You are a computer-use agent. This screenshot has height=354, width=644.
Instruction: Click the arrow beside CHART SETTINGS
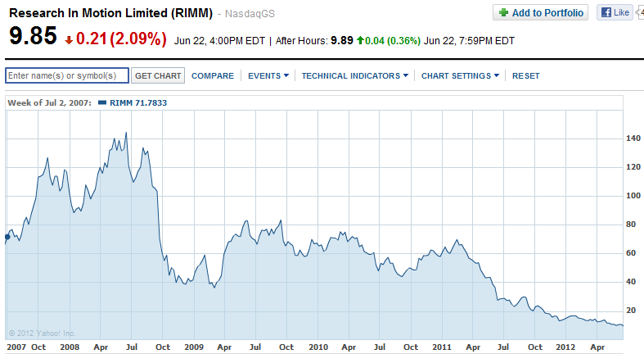(x=497, y=75)
